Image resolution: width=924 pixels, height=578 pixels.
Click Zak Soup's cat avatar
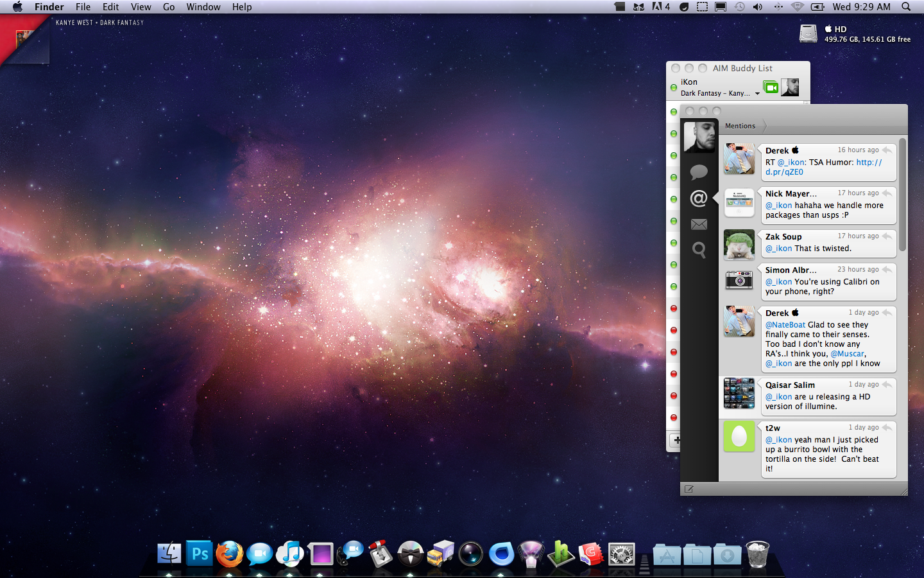(739, 245)
